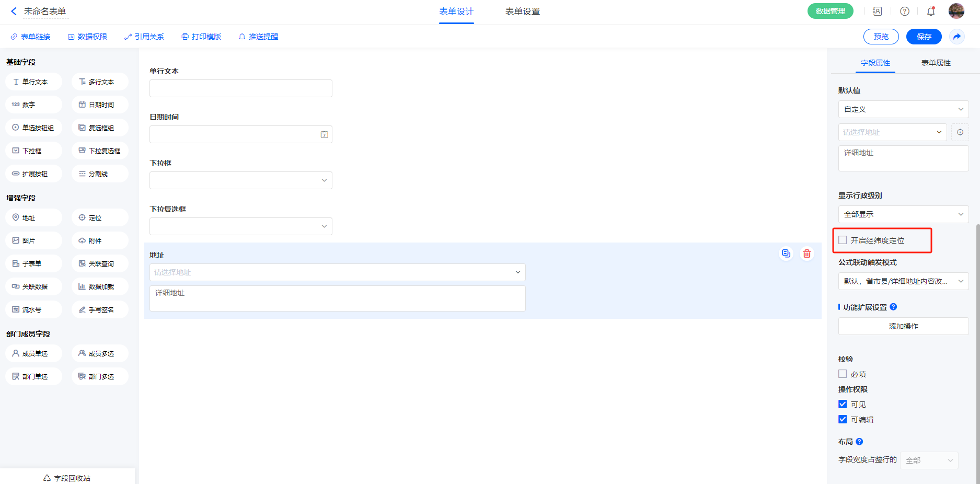
Task: Click calendar icon in date time field
Action: [x=324, y=134]
